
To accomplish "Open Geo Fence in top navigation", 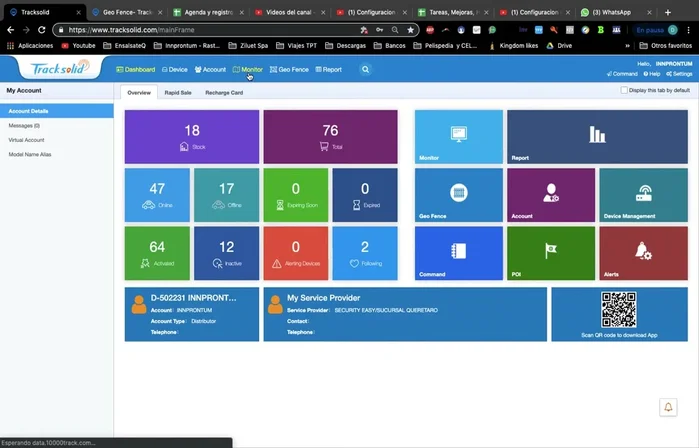I will click(288, 70).
